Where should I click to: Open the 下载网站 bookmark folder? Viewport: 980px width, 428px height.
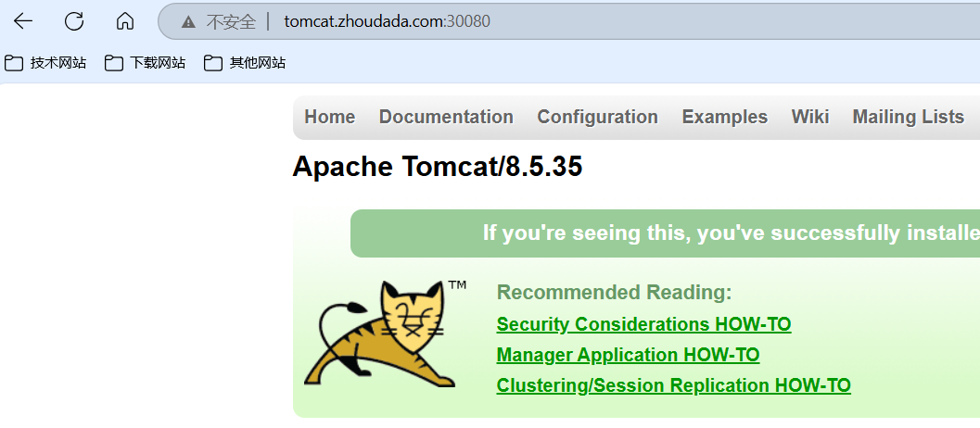pyautogui.click(x=146, y=63)
